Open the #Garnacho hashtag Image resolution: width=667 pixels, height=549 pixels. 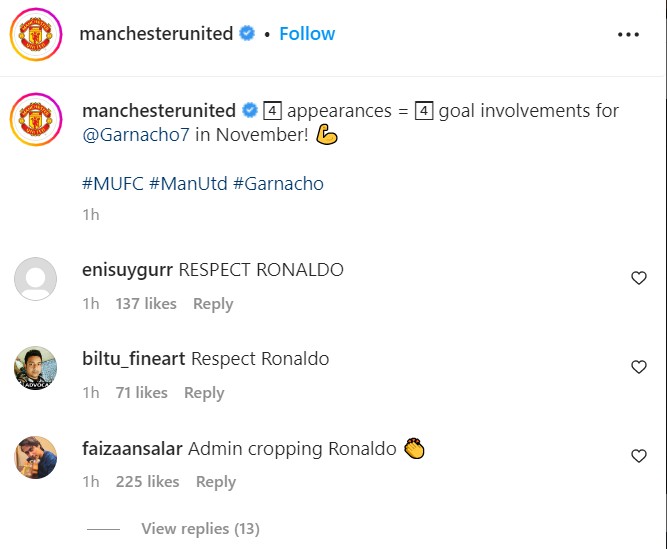coord(278,184)
